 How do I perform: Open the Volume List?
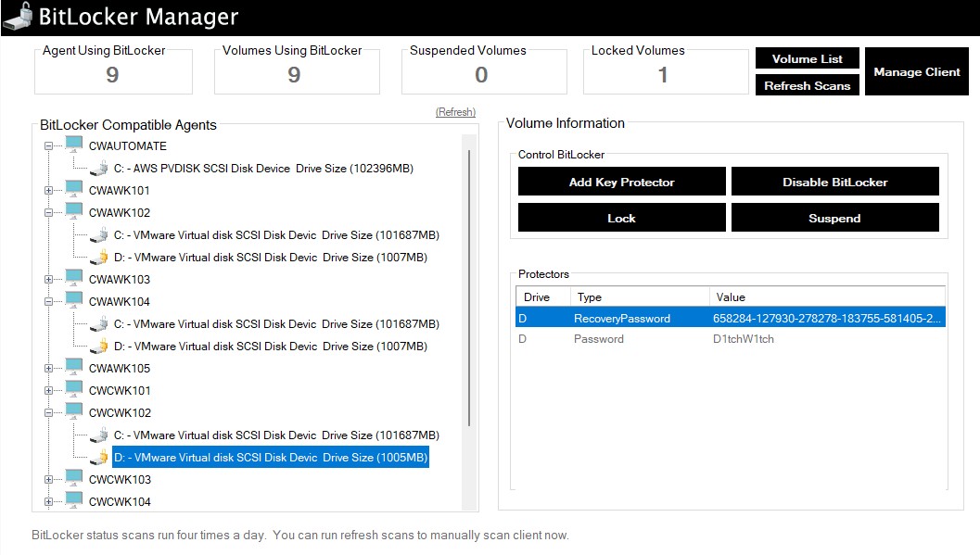point(807,58)
